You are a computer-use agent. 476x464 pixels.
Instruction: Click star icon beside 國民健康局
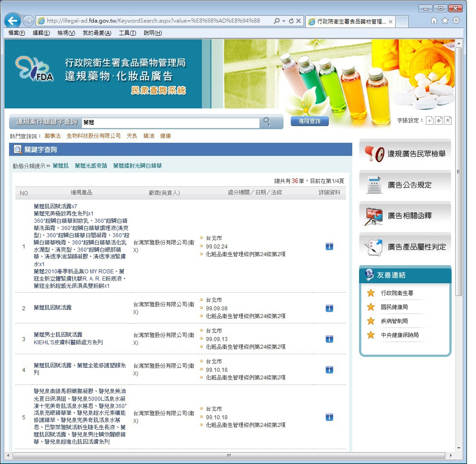coord(371,307)
